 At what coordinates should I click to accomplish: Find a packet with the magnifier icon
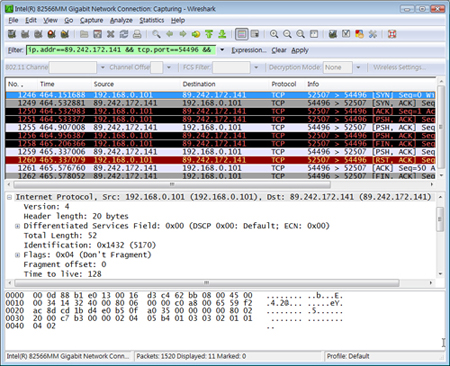pyautogui.click(x=156, y=34)
